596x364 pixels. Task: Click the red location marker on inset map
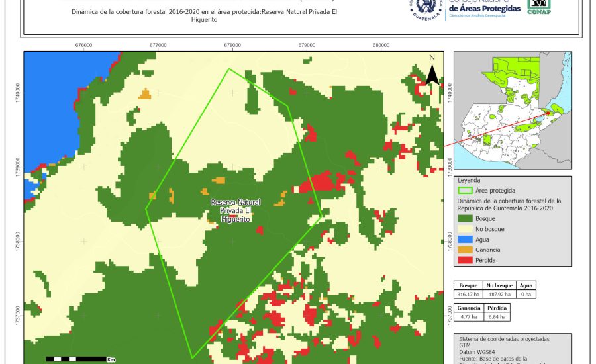[x=547, y=113]
